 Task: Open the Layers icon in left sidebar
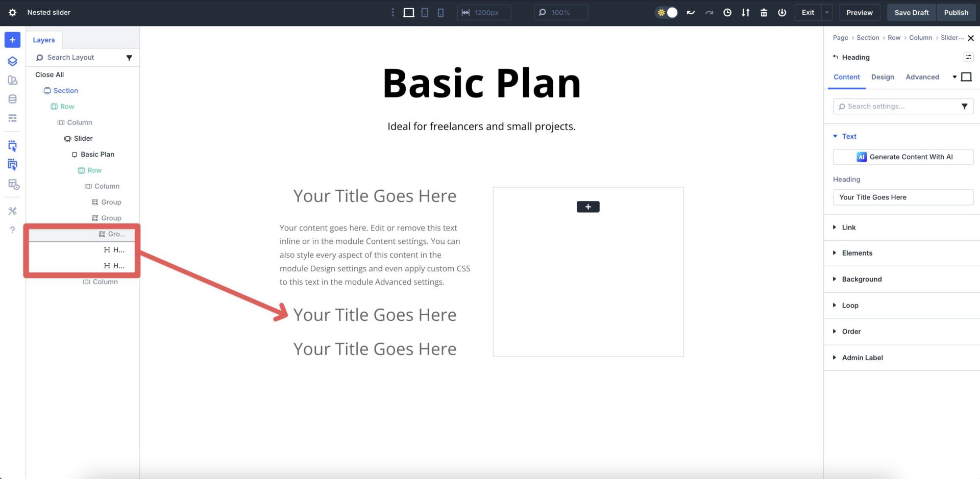tap(12, 61)
